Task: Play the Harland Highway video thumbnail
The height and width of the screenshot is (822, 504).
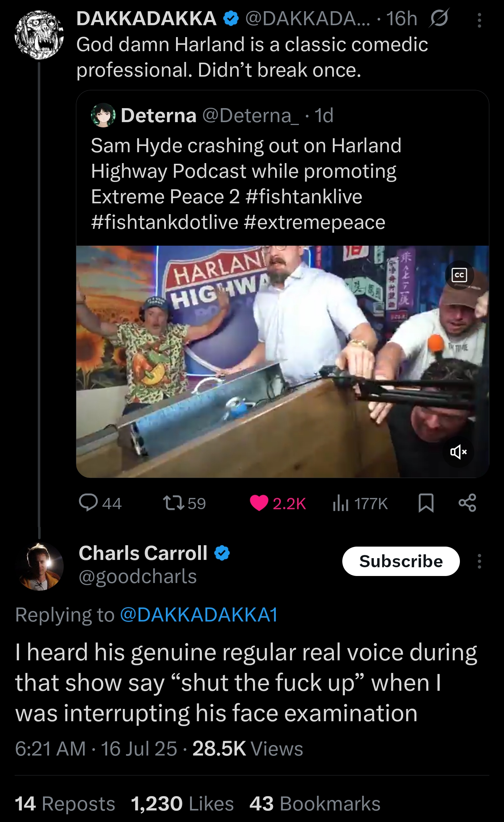Action: pyautogui.click(x=282, y=361)
